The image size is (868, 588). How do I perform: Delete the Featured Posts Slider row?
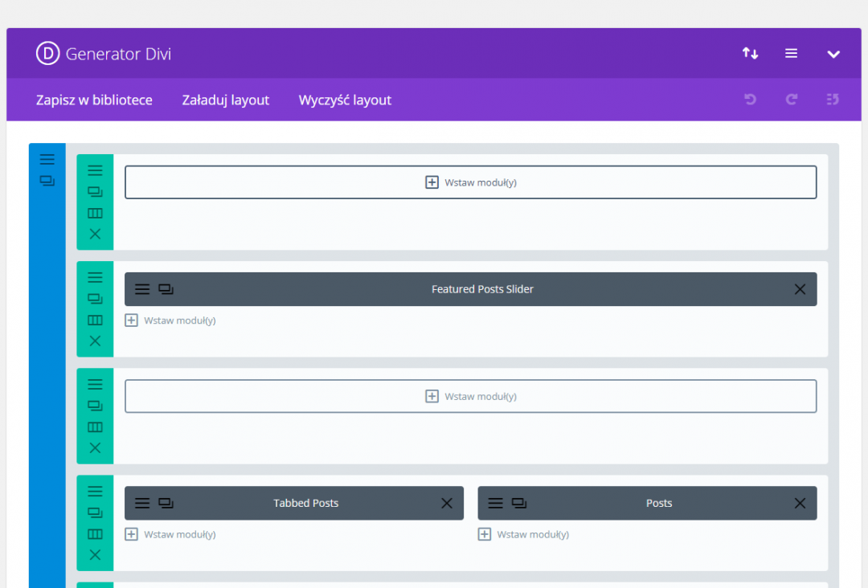point(95,341)
